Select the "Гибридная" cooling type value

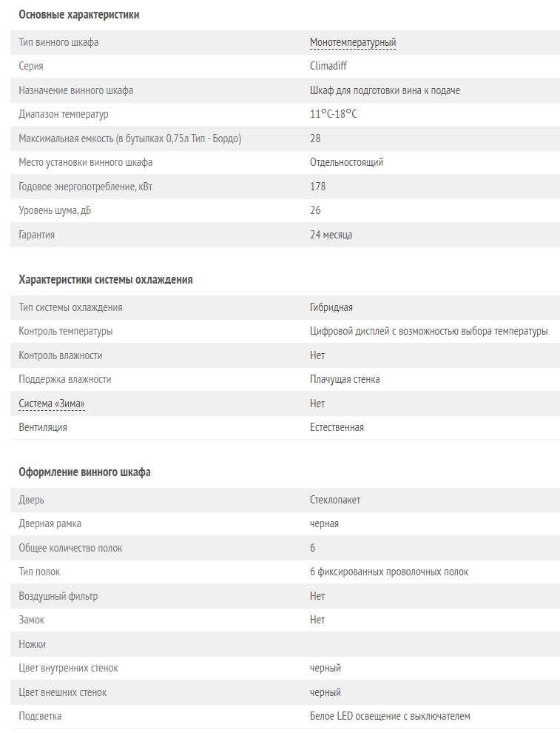pos(331,307)
